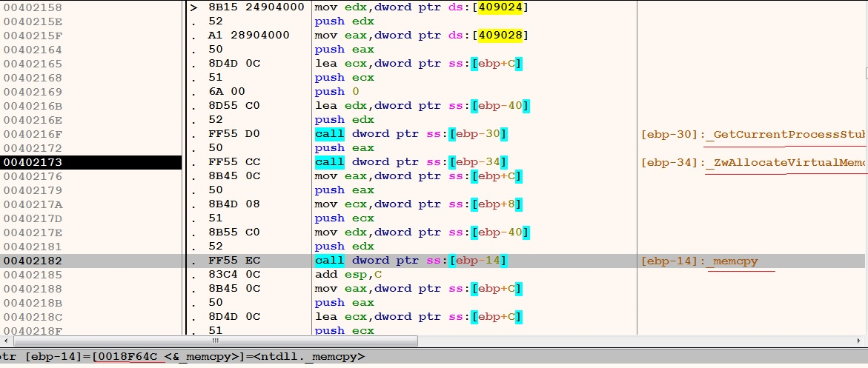The height and width of the screenshot is (368, 868).
Task: Select the last visible address 0040218F
Action: pos(33,330)
